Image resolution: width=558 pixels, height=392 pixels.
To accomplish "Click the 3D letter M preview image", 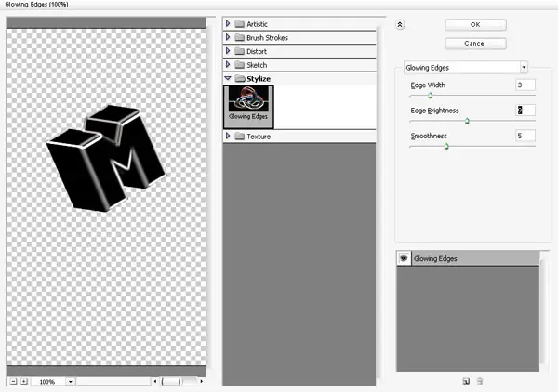I will pyautogui.click(x=106, y=158).
